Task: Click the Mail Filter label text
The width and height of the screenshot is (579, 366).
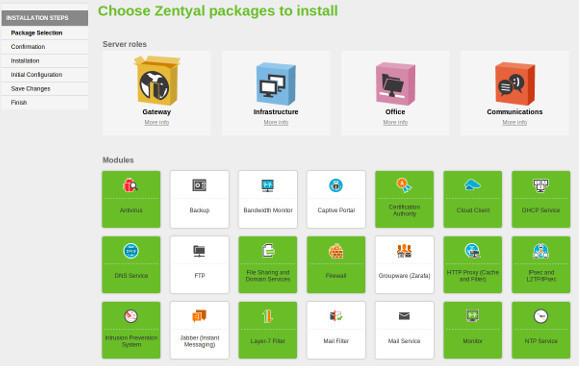Action: (x=336, y=341)
